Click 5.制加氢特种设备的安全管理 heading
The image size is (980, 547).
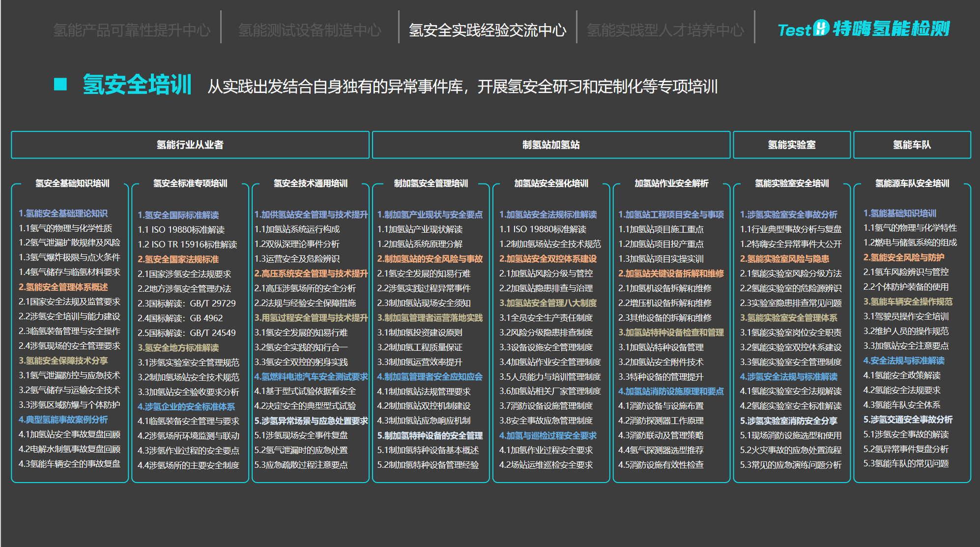point(430,436)
